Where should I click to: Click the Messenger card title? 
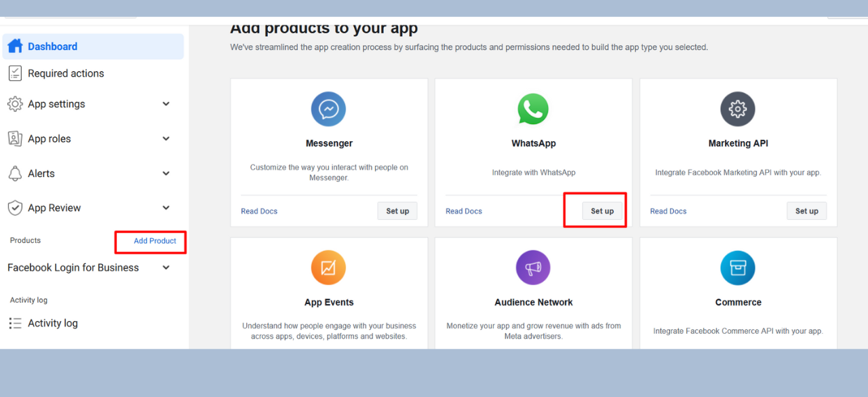pos(329,143)
